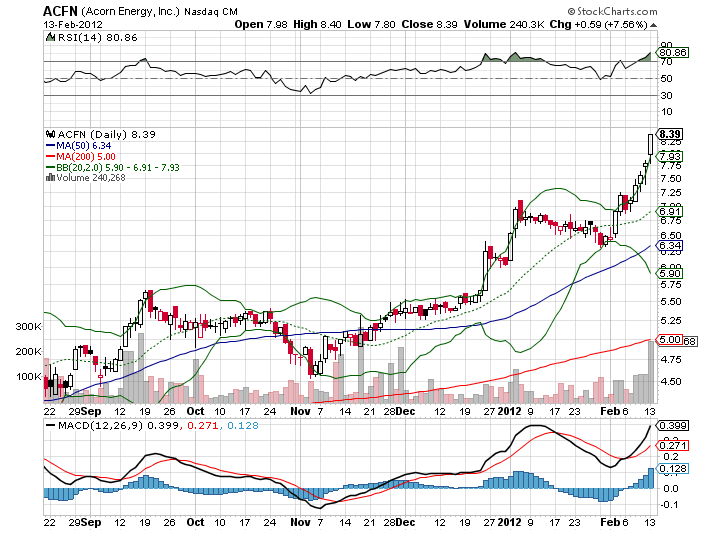Click the Chg +0.59 (+7.56%) header value
The height and width of the screenshot is (536, 709).
point(599,24)
